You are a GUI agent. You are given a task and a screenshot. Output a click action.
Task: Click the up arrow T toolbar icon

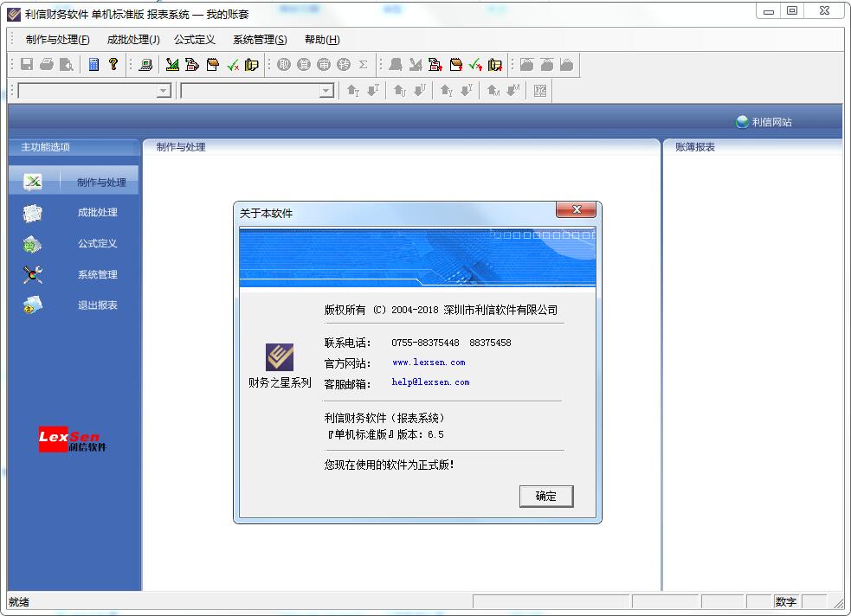point(352,91)
